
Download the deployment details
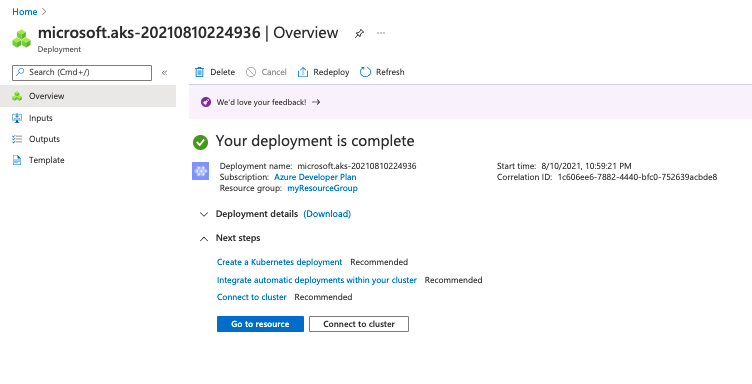click(x=327, y=214)
